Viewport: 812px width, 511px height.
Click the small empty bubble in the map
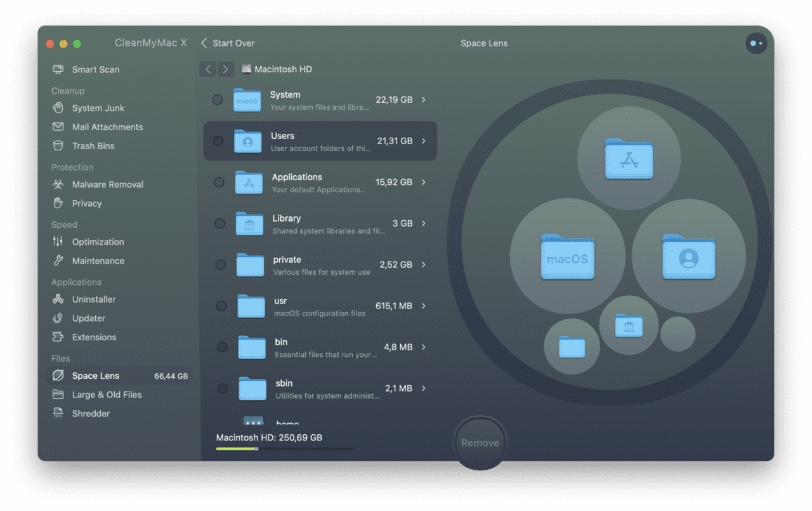pyautogui.click(x=678, y=334)
